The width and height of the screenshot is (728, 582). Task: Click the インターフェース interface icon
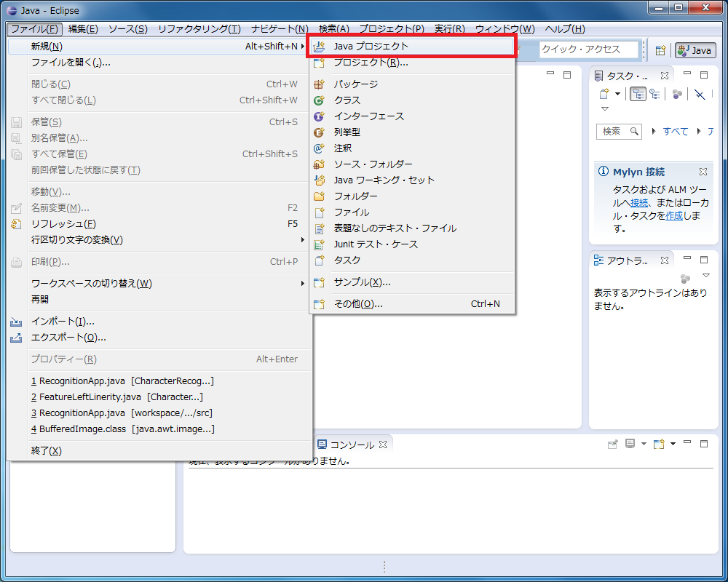pos(319,116)
